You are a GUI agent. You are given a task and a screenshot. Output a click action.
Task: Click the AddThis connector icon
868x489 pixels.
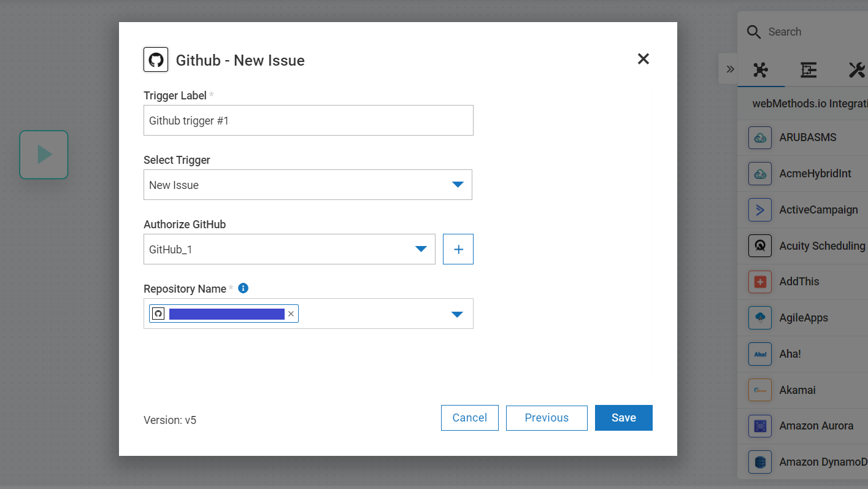pyautogui.click(x=759, y=282)
